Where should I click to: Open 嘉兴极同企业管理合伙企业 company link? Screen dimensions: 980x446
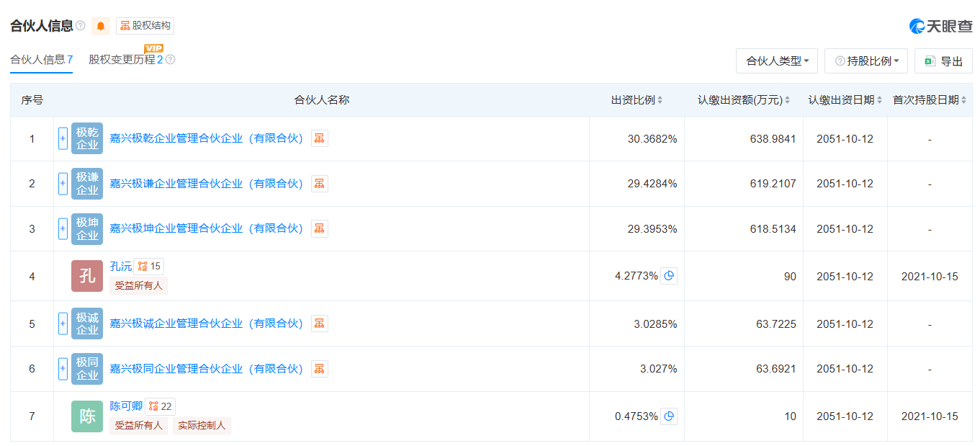[x=207, y=369]
